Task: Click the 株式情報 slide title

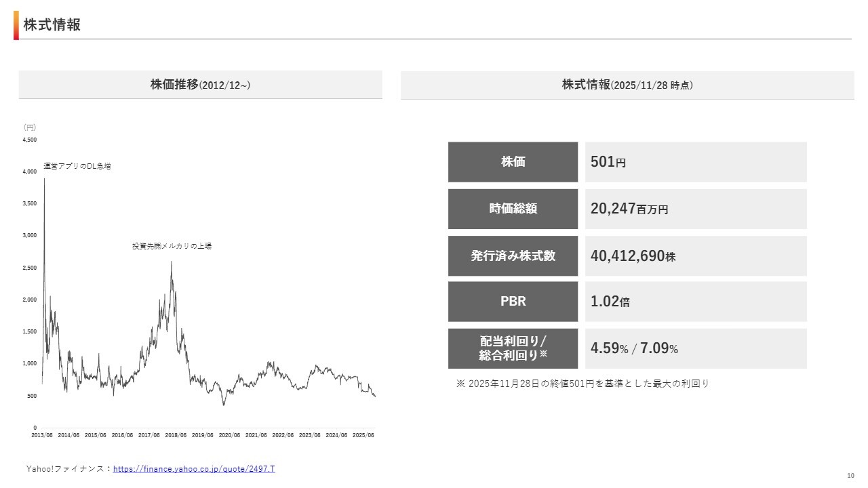Action: (52, 25)
